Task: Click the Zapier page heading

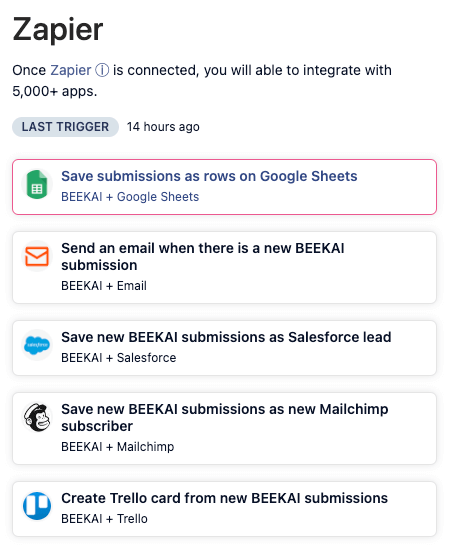Action: pyautogui.click(x=58, y=30)
